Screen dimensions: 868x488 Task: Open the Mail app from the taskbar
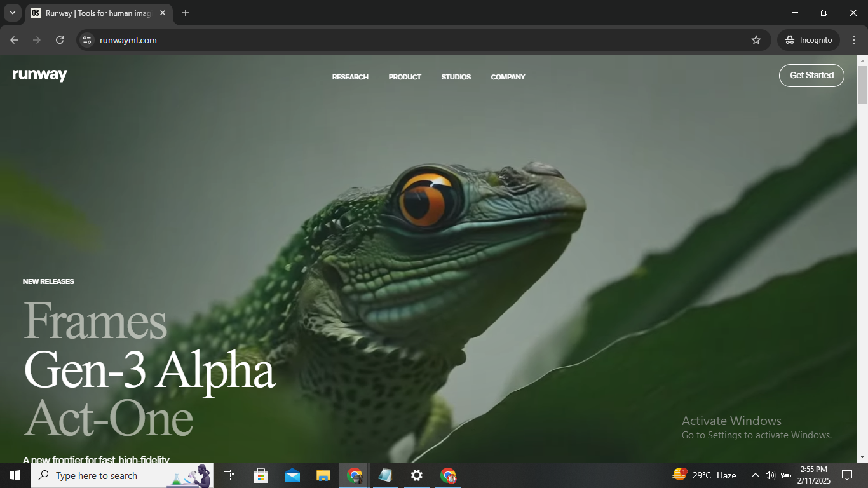[292, 475]
